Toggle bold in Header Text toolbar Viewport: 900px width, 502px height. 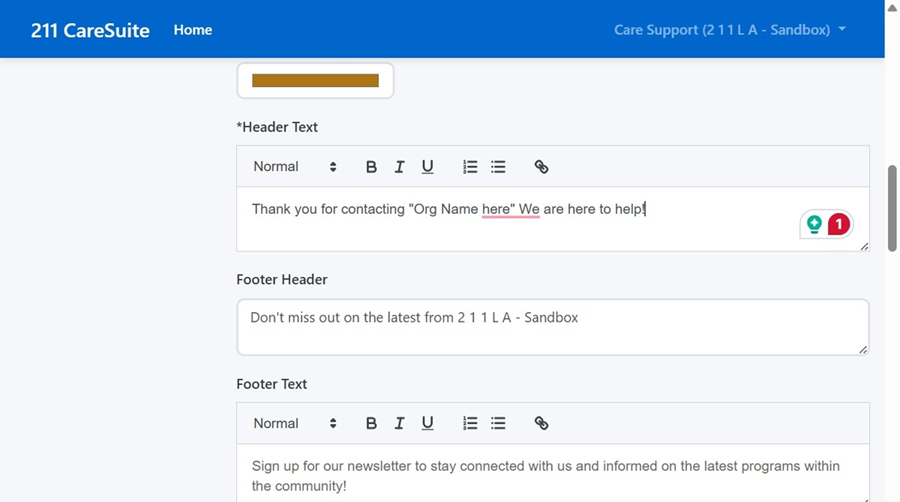click(371, 167)
